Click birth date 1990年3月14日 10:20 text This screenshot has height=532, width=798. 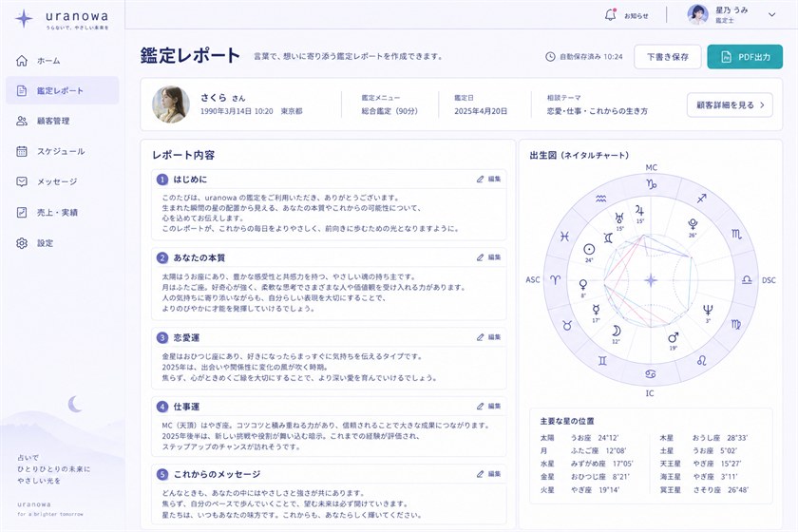tap(237, 111)
